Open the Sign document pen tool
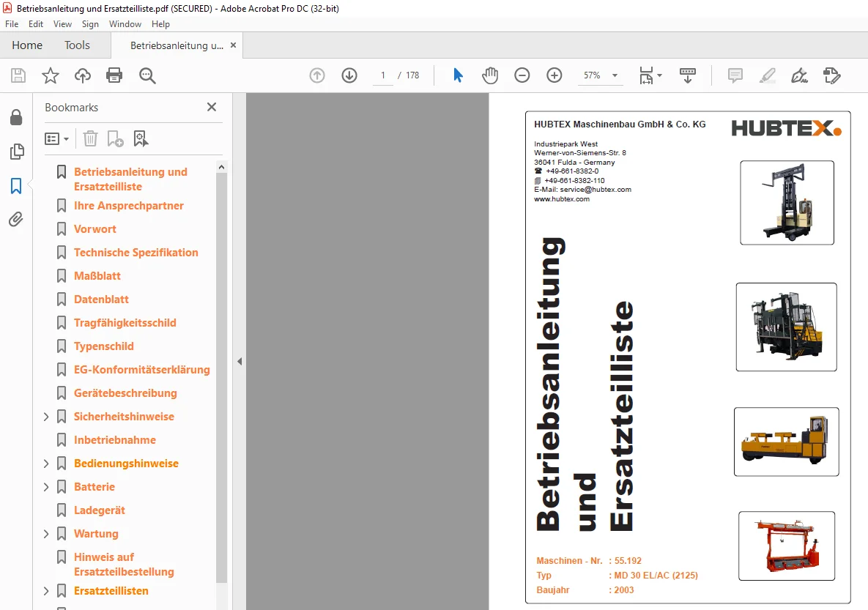The height and width of the screenshot is (610, 868). [x=799, y=75]
